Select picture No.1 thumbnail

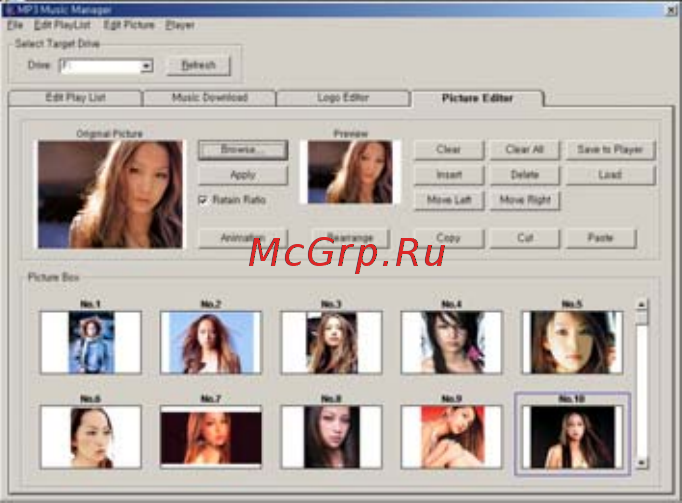click(91, 342)
